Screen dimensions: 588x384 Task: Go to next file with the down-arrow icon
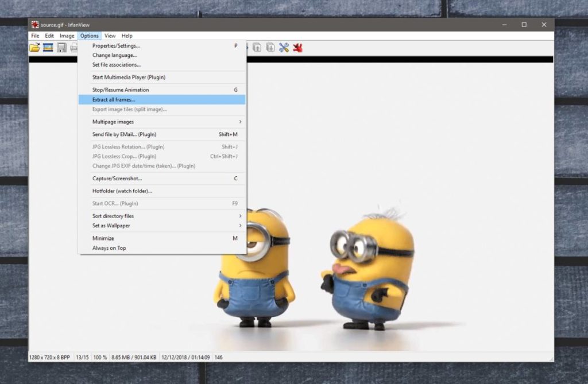[270, 48]
